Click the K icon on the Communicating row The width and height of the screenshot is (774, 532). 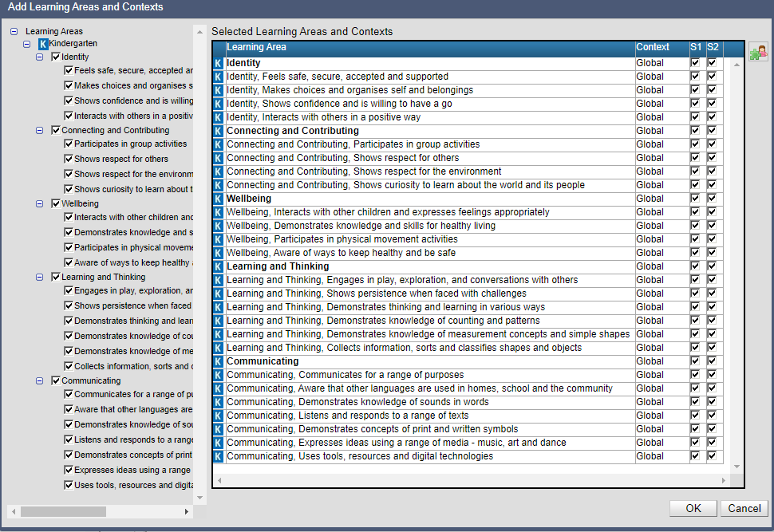pos(219,361)
